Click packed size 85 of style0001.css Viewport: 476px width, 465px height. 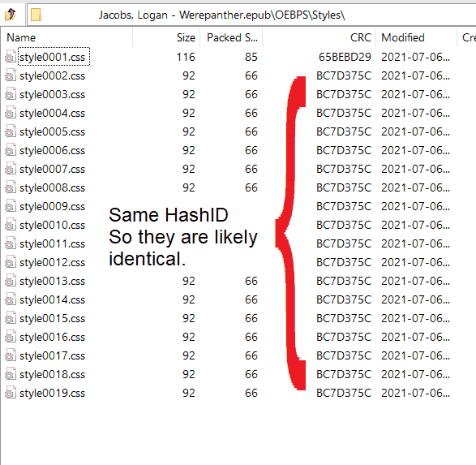coord(251,57)
